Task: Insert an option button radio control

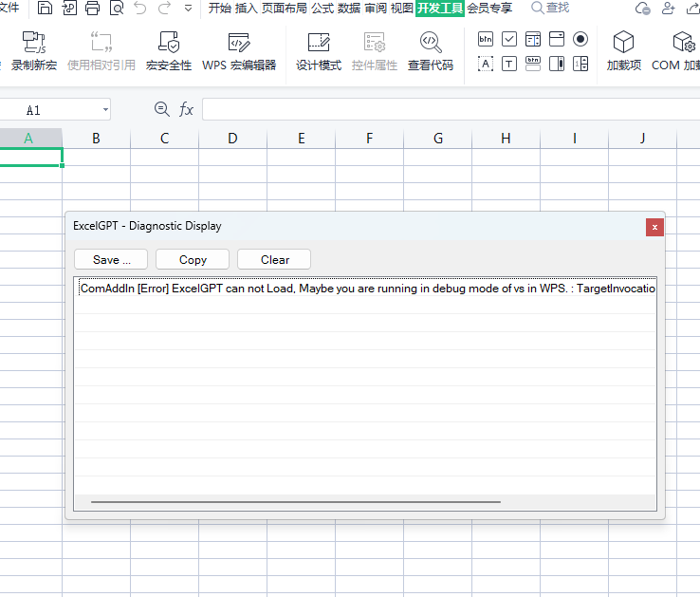Action: pos(580,39)
